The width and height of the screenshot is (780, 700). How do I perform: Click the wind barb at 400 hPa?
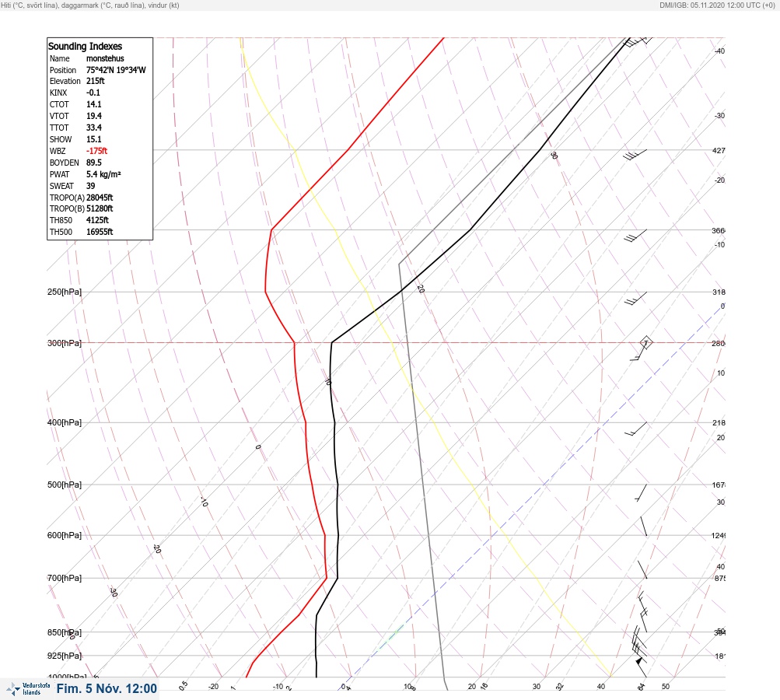point(635,429)
